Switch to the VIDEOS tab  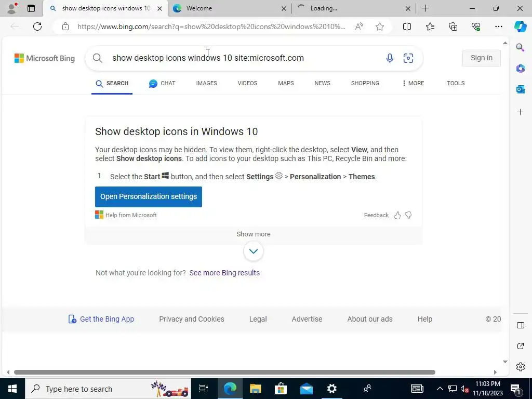(x=247, y=83)
